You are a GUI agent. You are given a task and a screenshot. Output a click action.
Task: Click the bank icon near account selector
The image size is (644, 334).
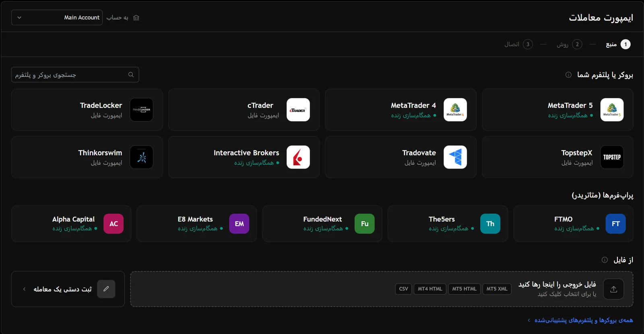[136, 18]
